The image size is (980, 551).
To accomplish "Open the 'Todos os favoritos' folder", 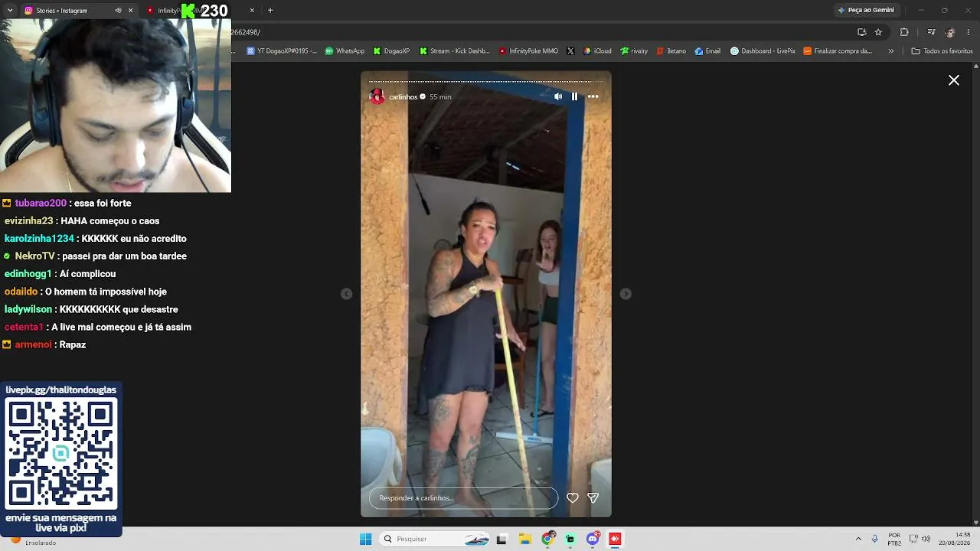I will click(942, 51).
